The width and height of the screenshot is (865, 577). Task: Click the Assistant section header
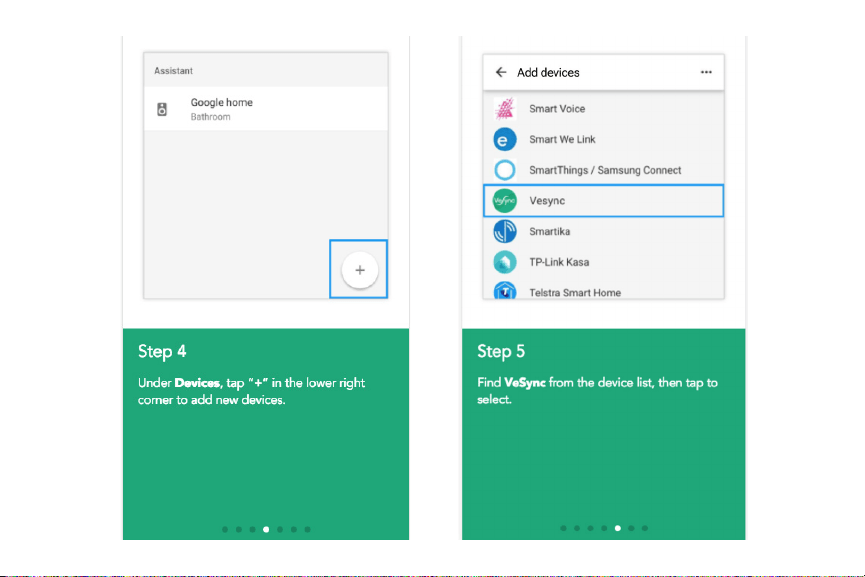173,71
